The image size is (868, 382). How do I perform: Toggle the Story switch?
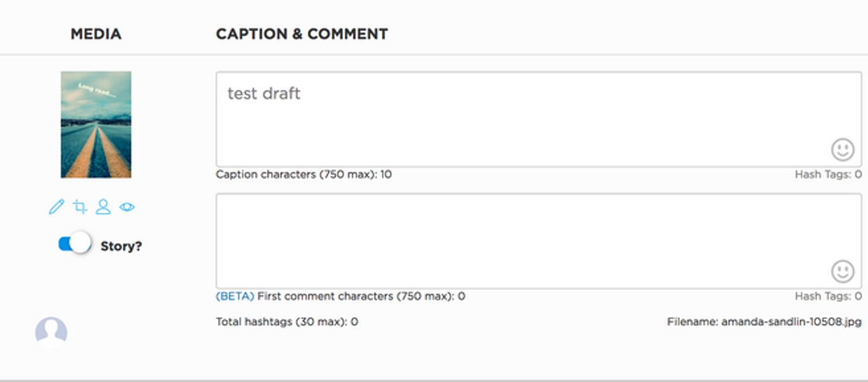coord(75,244)
